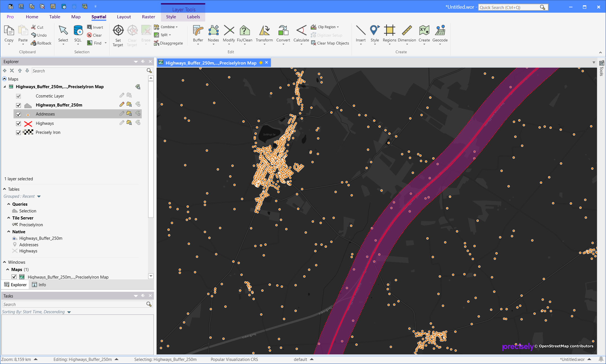Click the Highways_Buffer_250m style swatch
Screen dimensions: 606x364
pyautogui.click(x=28, y=105)
